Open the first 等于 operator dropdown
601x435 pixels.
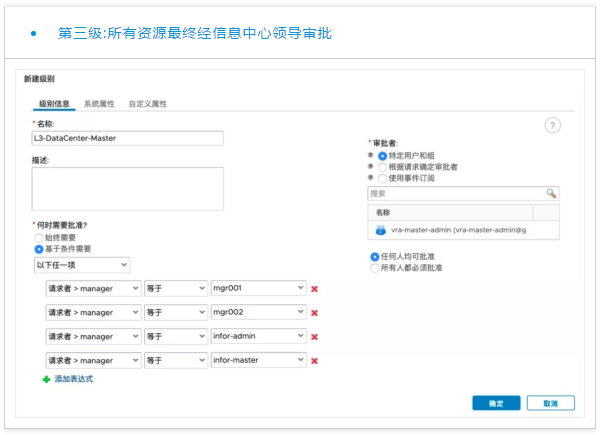pyautogui.click(x=174, y=289)
